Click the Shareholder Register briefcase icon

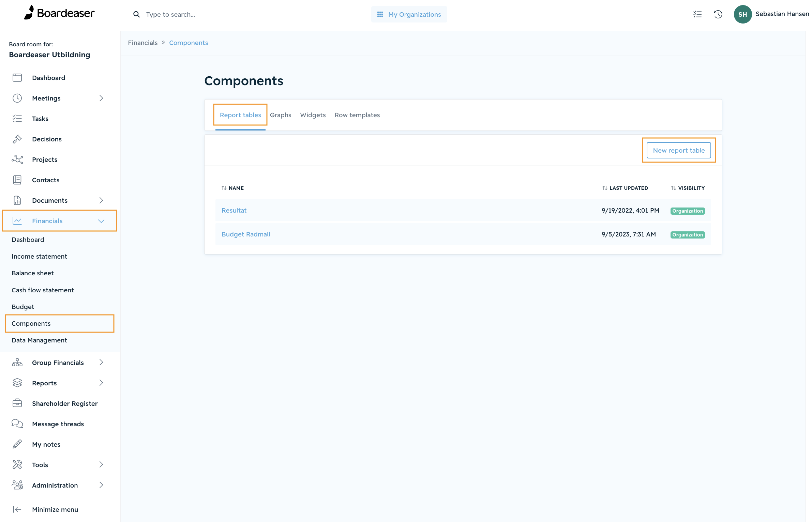coord(17,403)
